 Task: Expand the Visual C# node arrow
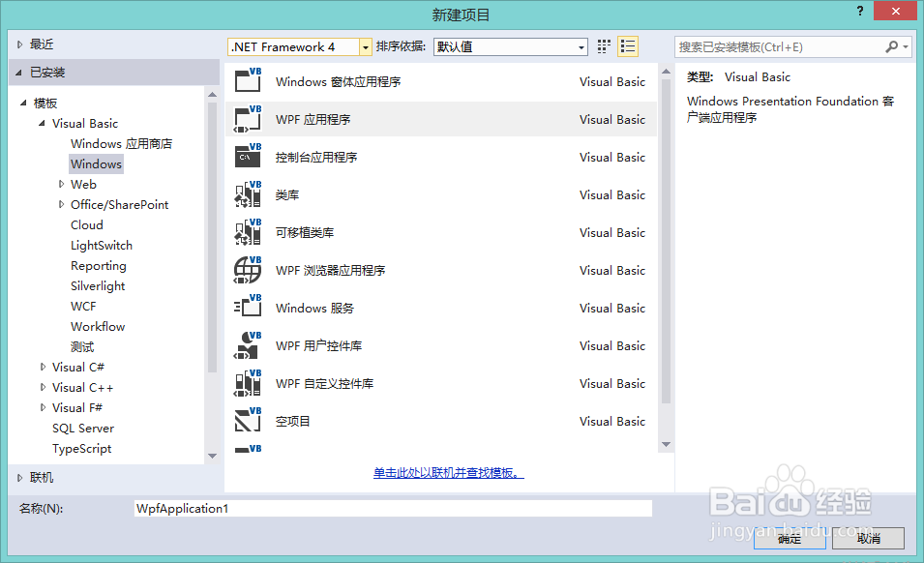click(x=43, y=367)
